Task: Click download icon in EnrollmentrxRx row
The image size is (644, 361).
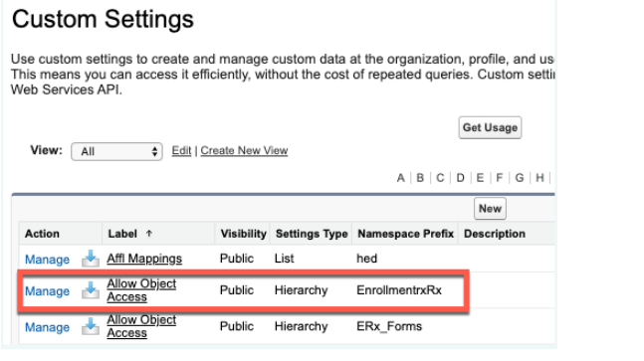Action: (91, 290)
